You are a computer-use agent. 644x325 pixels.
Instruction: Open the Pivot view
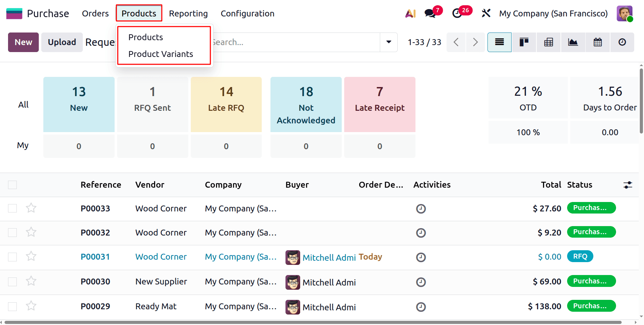548,42
